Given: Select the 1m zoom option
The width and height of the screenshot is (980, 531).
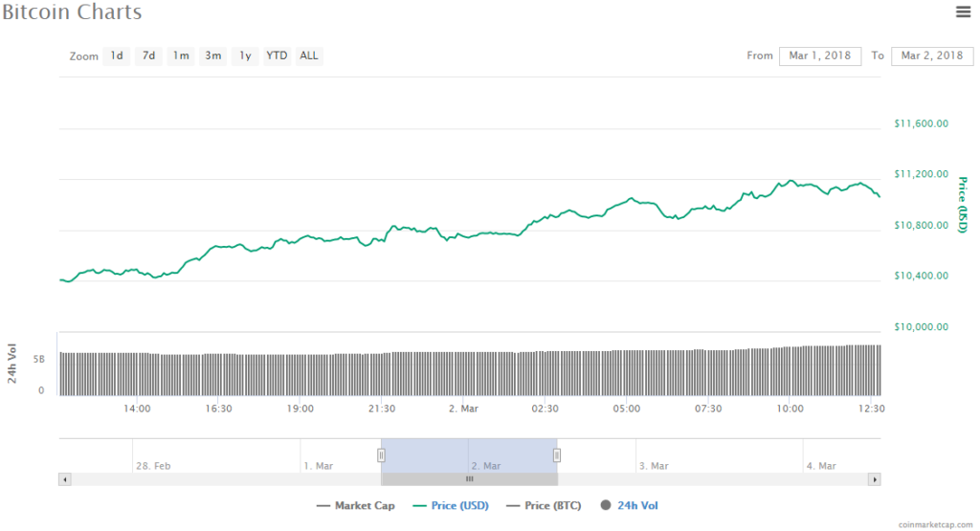Looking at the screenshot, I should [180, 55].
